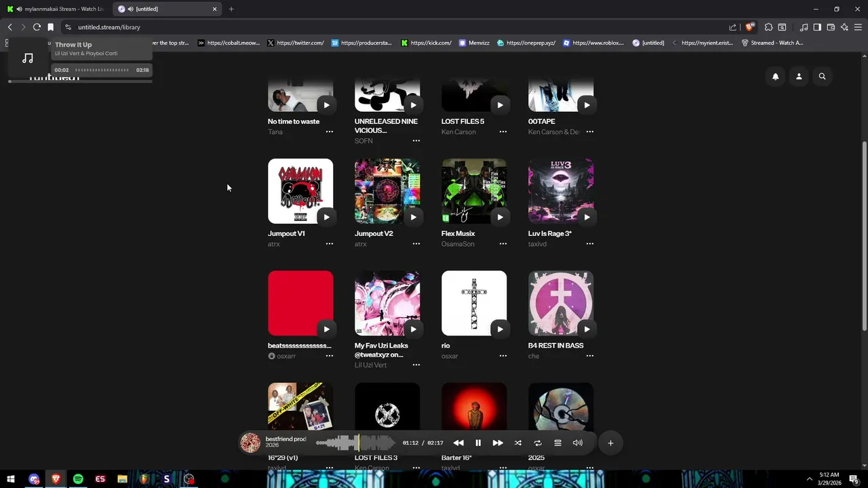This screenshot has width=868, height=488.
Task: Open the play queue list icon
Action: [557, 443]
